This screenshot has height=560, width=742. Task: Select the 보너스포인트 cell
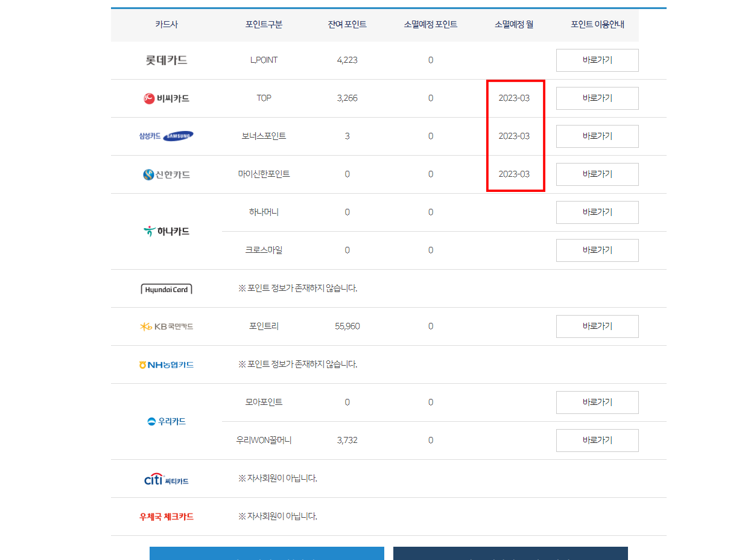tap(264, 136)
